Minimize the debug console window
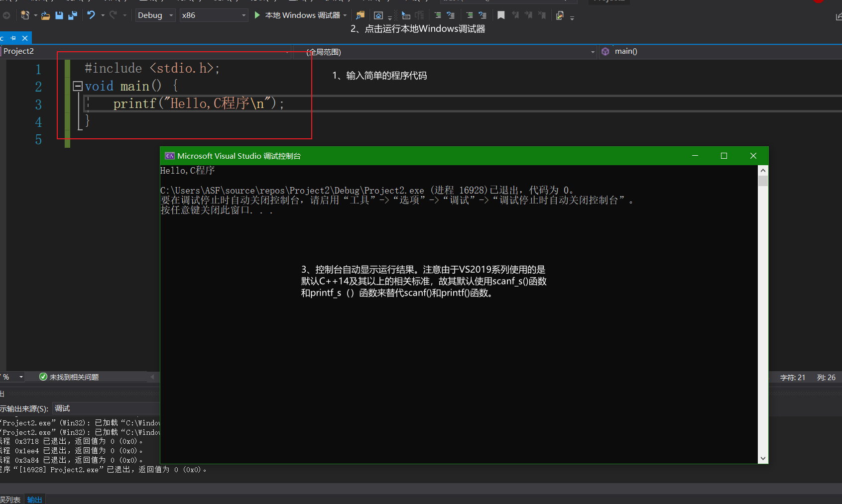Viewport: 842px width, 504px height. click(695, 156)
